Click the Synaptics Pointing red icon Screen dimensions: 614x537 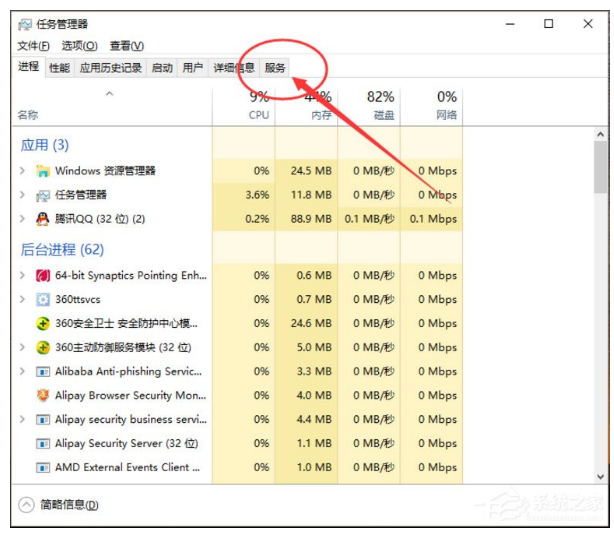pyautogui.click(x=43, y=276)
